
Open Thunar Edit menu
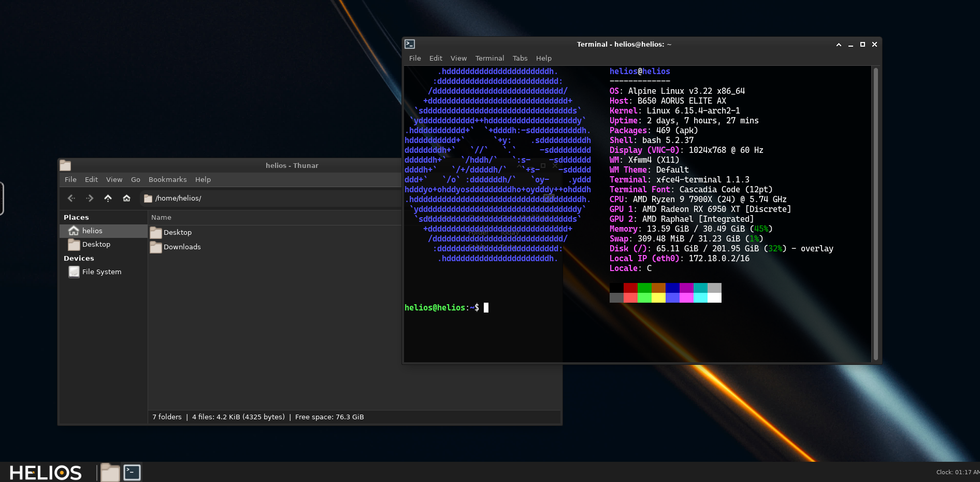91,179
